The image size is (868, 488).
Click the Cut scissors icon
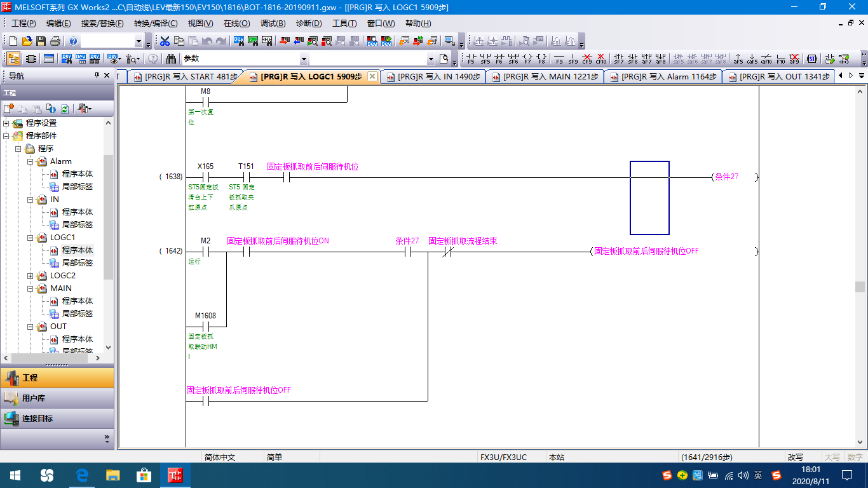pyautogui.click(x=165, y=41)
